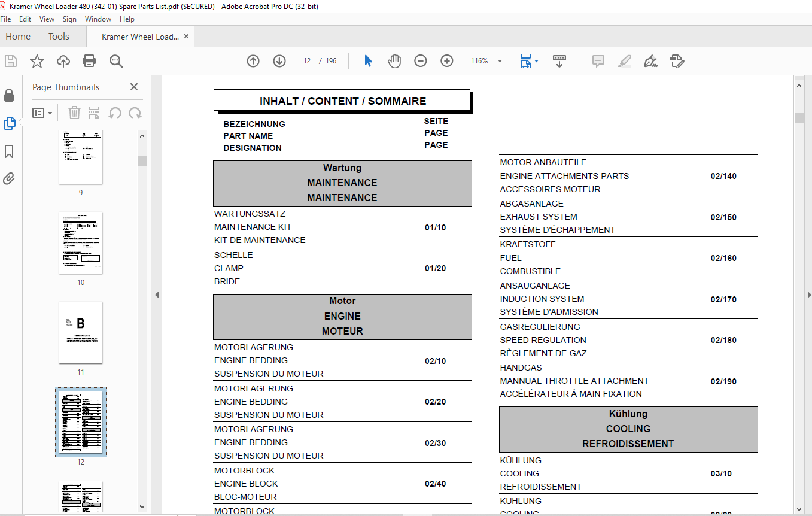Open the Bookmarks sidebar icon

9,151
